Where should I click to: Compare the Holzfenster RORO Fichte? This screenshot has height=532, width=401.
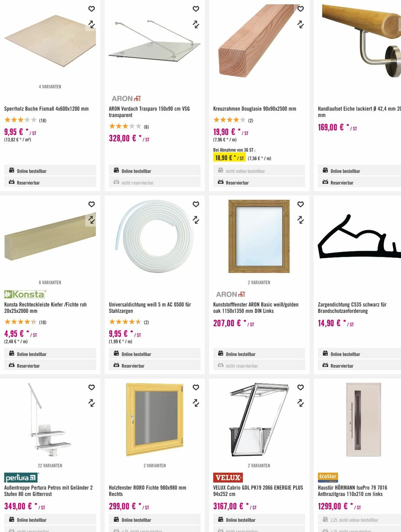click(196, 403)
